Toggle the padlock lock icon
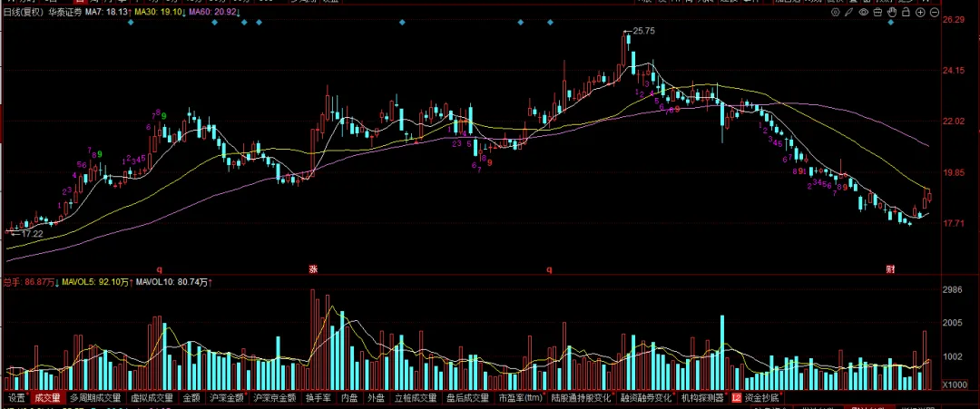Screen dimensions: 980x409 (x=906, y=12)
